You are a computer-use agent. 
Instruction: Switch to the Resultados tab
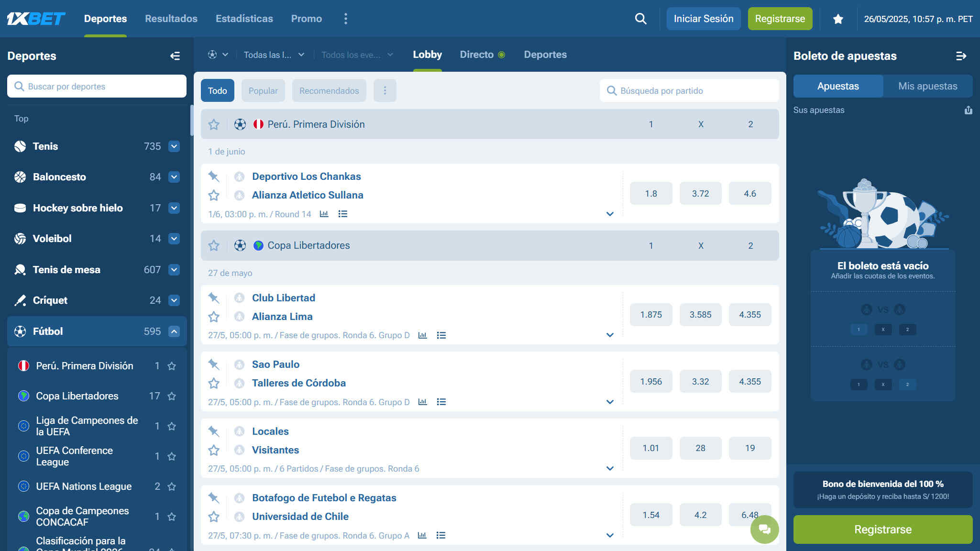171,19
